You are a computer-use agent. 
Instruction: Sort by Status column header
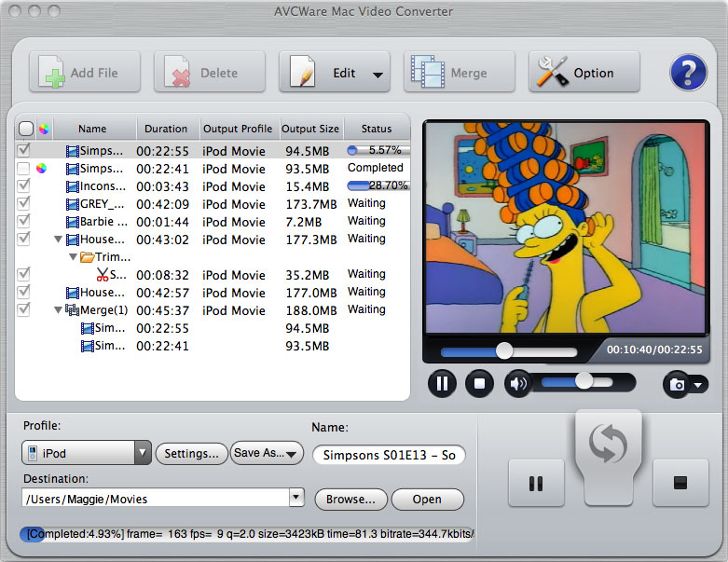(377, 129)
